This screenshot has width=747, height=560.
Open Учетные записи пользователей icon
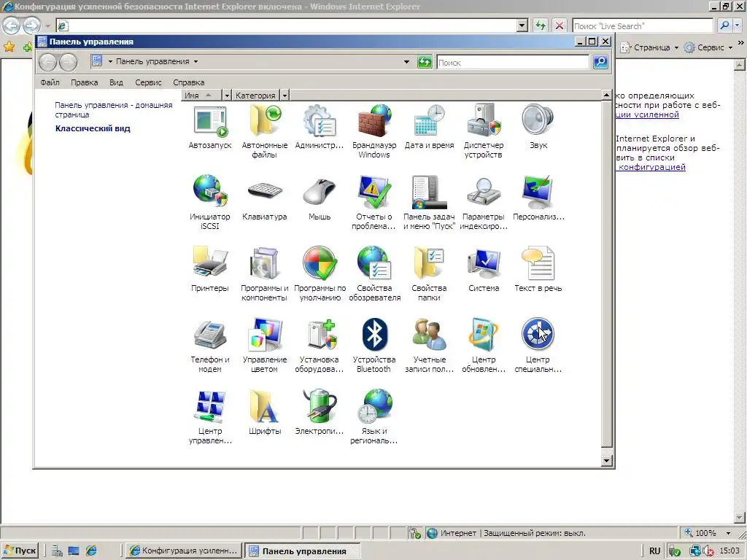[x=429, y=346]
